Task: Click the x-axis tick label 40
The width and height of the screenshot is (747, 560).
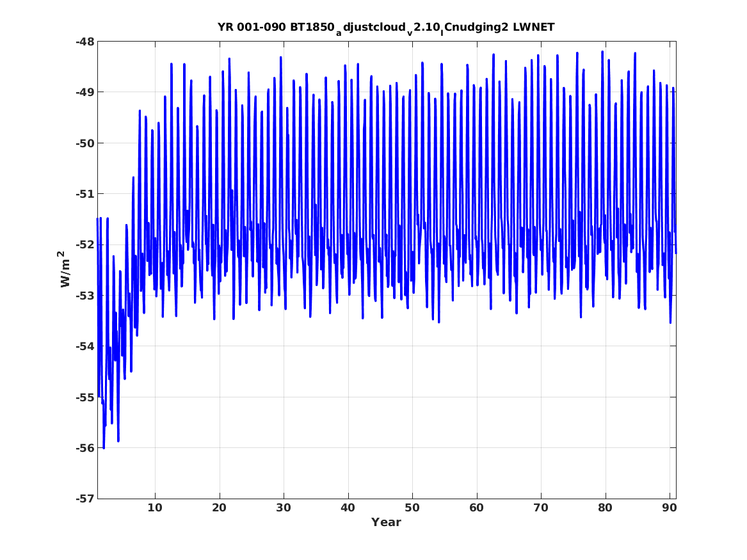Action: [348, 508]
